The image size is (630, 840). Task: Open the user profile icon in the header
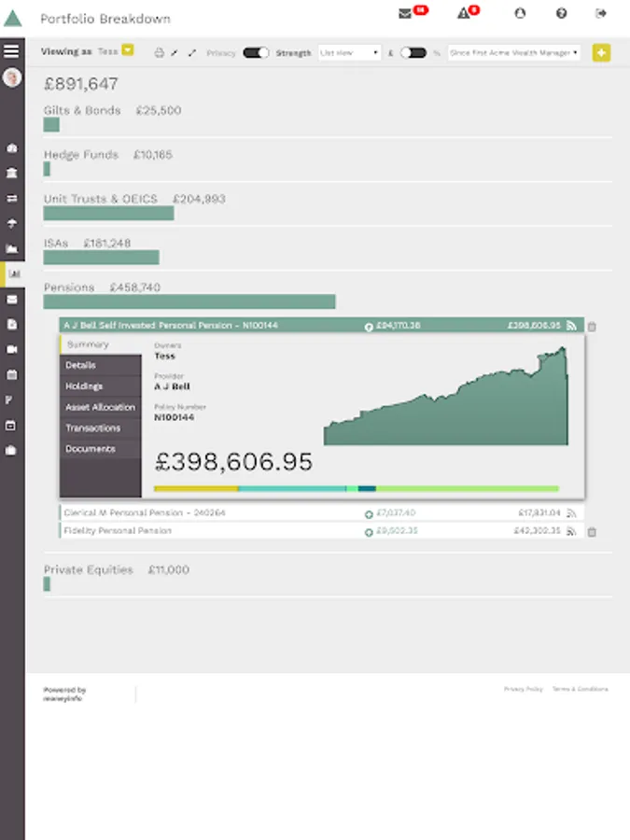point(520,13)
